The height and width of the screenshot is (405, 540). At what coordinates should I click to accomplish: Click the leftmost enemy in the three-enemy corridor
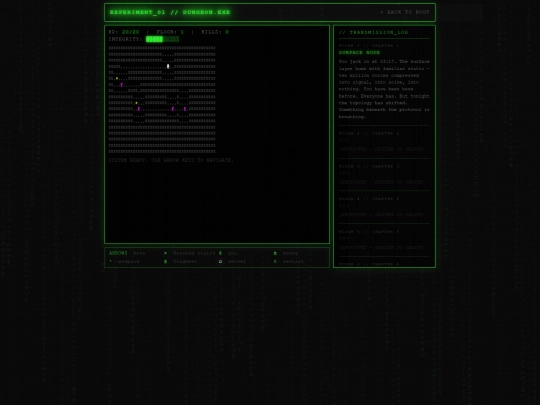click(139, 109)
